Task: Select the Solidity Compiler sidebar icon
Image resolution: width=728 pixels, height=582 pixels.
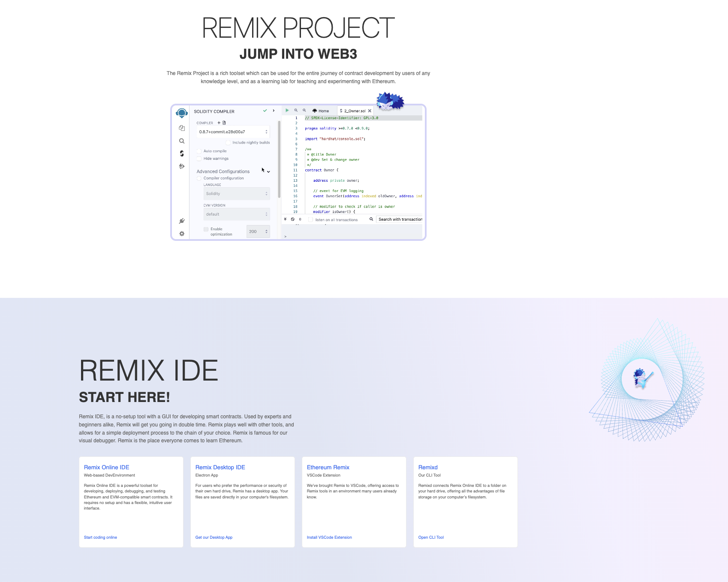Action: tap(182, 153)
